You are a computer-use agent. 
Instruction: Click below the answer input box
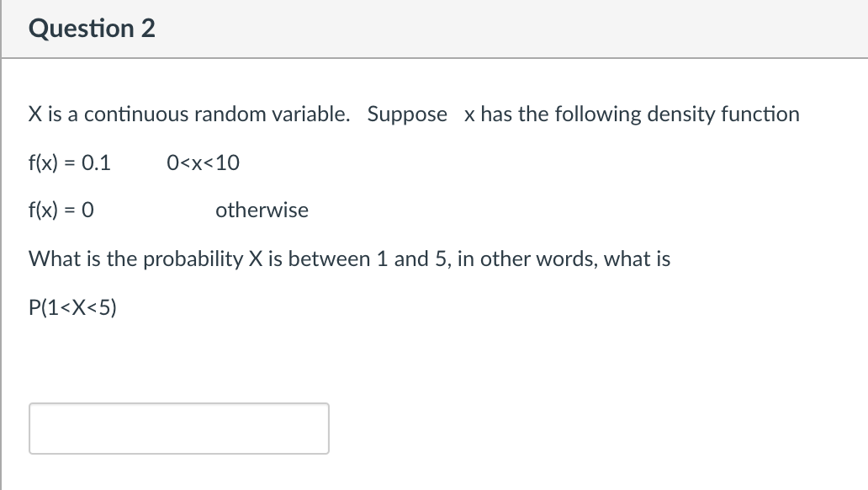click(177, 471)
